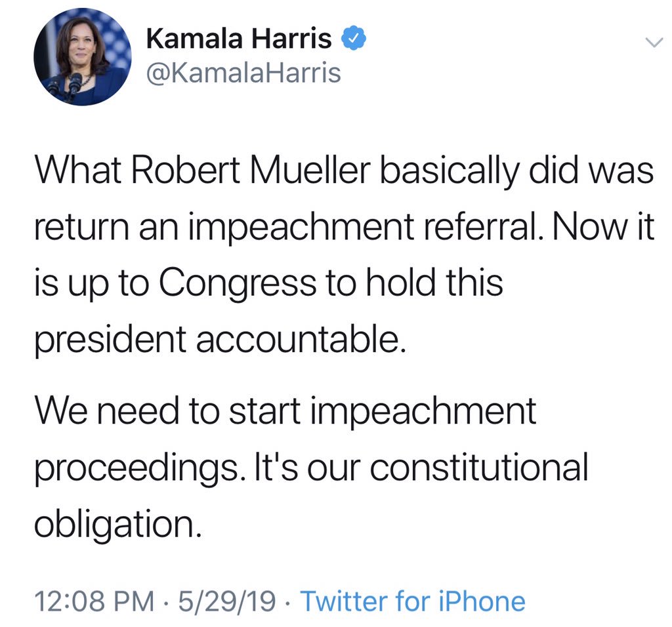This screenshot has width=672, height=627.
Task: Click the opening word What
Action: tap(77, 171)
